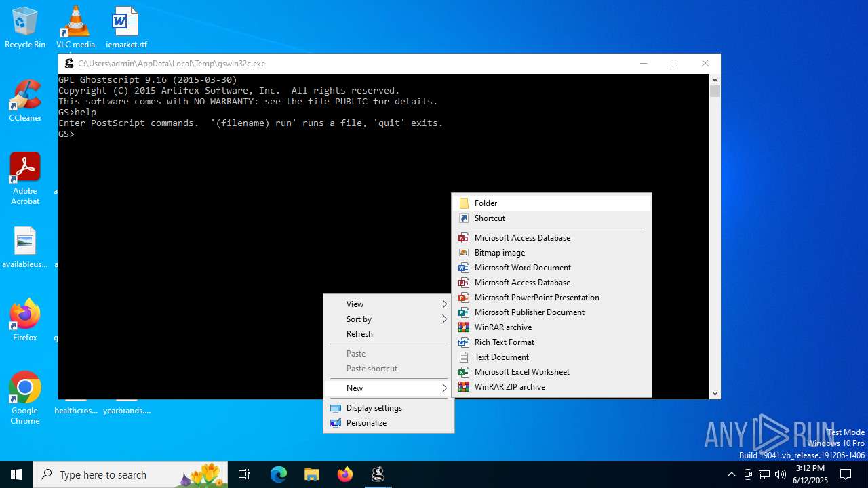Create a new Microsoft PowerPoint Presentation
Image resolution: width=868 pixels, height=488 pixels.
(552, 298)
